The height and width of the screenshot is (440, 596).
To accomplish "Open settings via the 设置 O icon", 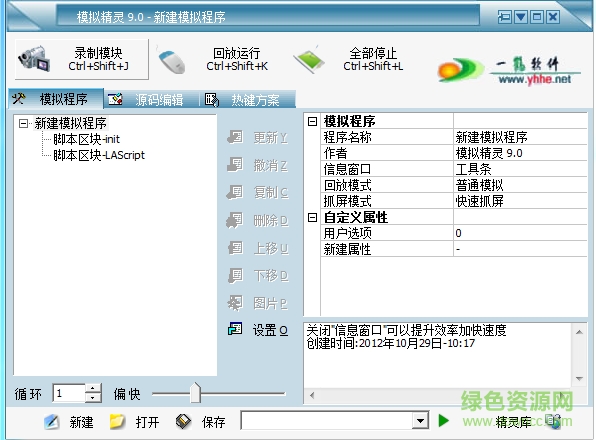I will 235,329.
